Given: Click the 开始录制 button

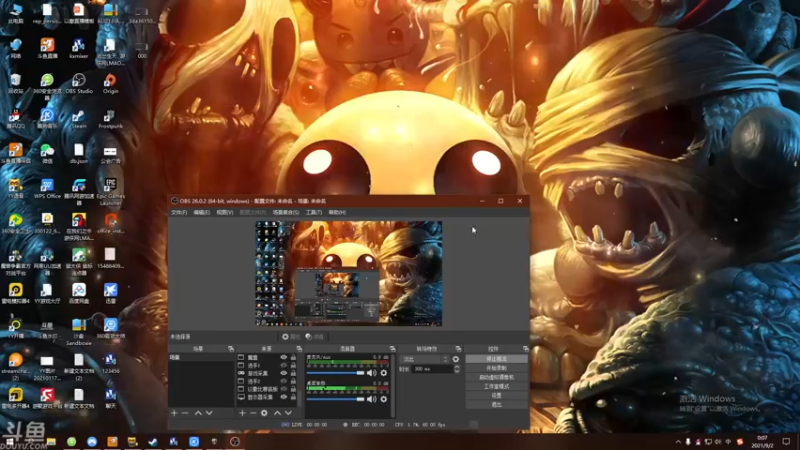Looking at the screenshot, I should [x=496, y=368].
